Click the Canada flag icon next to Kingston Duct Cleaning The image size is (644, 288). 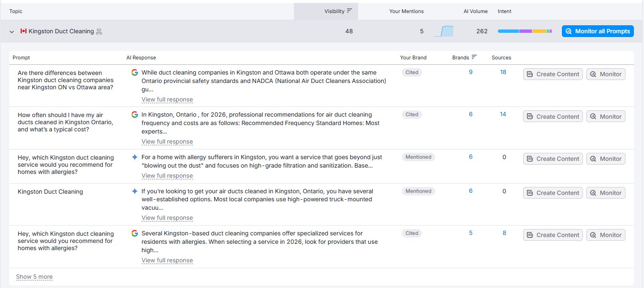click(24, 31)
